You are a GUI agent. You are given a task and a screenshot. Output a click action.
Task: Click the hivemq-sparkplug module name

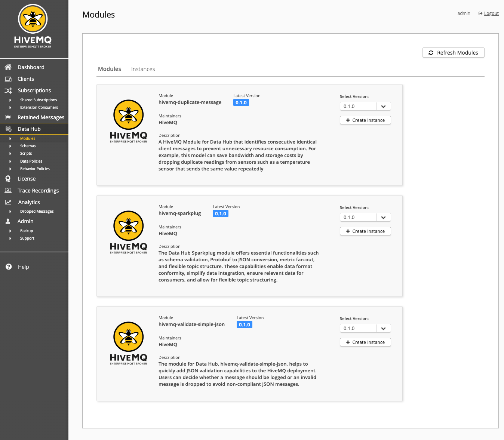click(x=179, y=213)
